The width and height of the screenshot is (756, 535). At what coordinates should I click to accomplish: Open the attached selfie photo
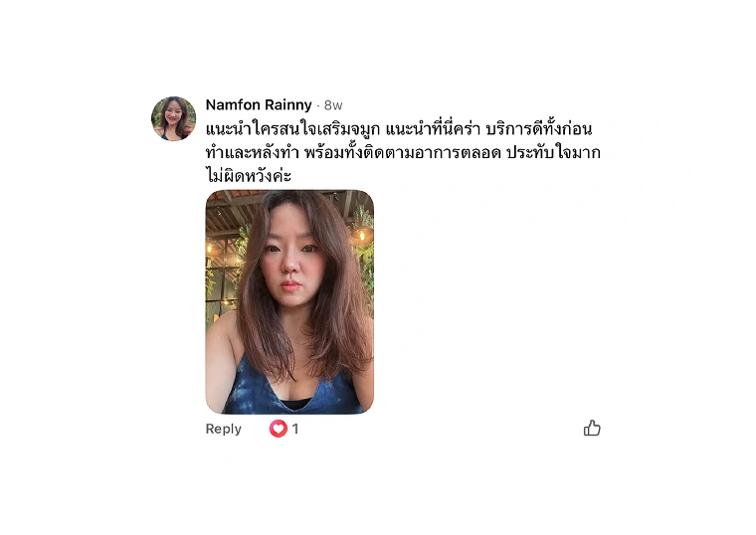pyautogui.click(x=289, y=301)
